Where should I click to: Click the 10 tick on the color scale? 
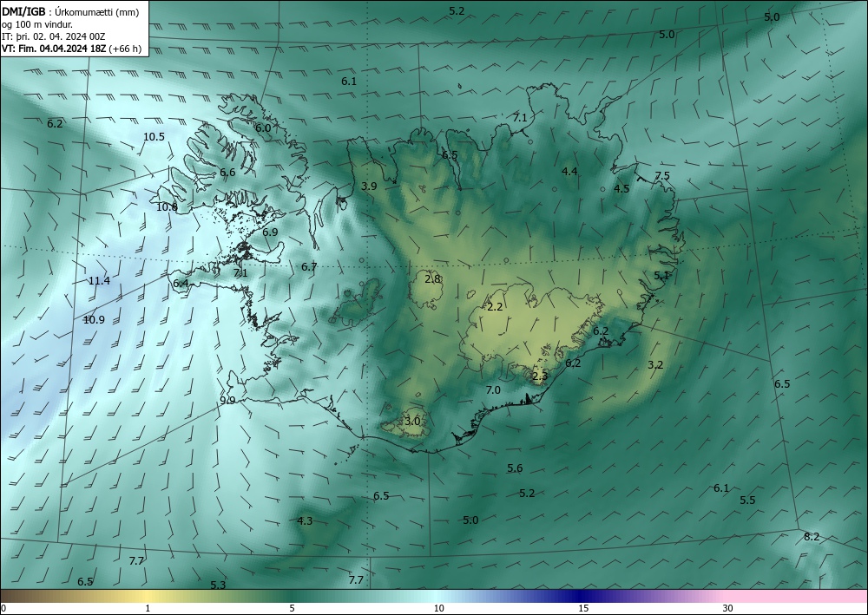coord(439,608)
